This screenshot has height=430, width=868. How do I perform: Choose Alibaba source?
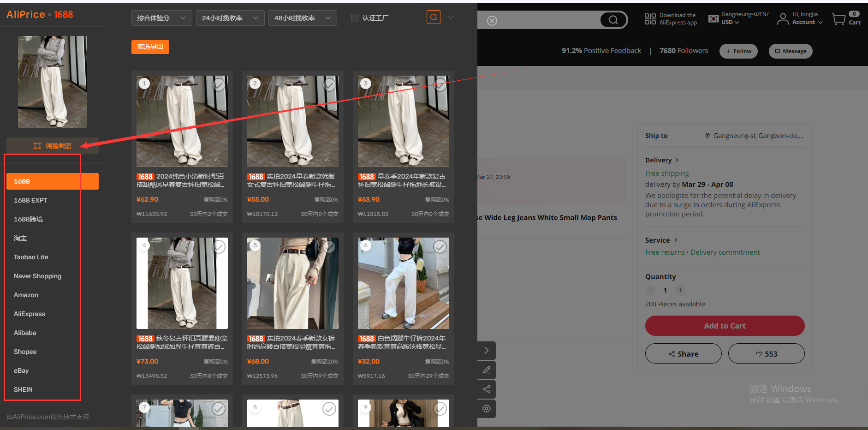(x=25, y=333)
